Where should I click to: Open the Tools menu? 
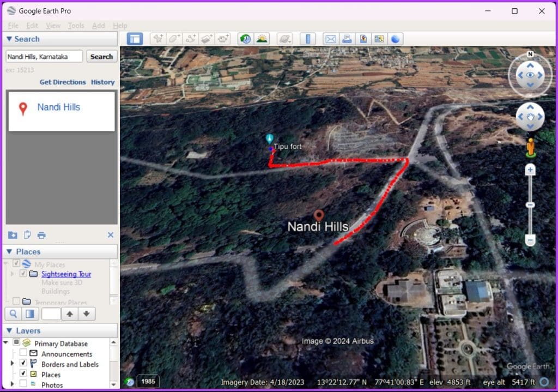click(76, 25)
